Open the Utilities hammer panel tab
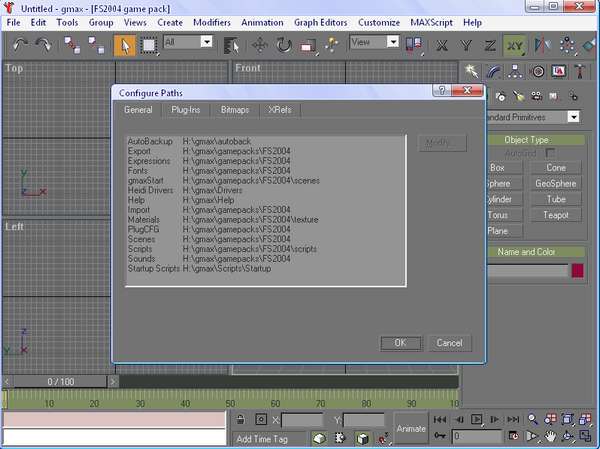 tap(581, 71)
